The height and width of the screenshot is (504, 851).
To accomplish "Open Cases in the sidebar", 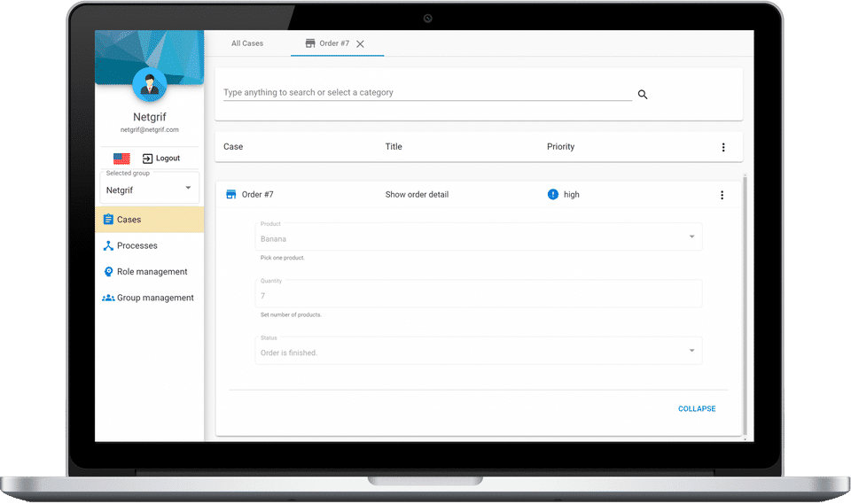I will (150, 219).
